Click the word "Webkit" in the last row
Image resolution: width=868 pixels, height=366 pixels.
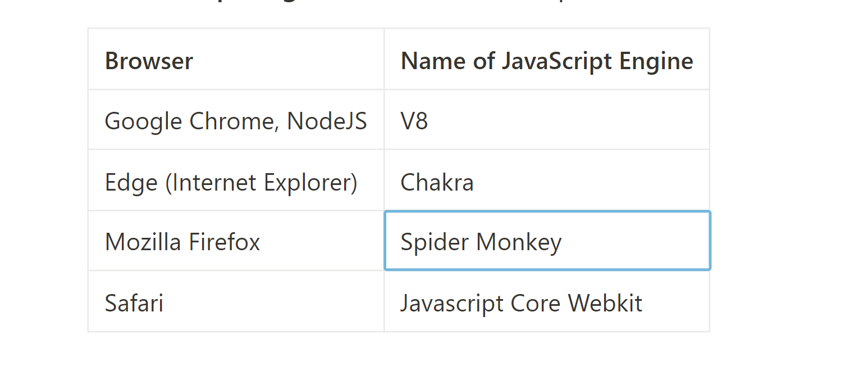click(605, 304)
